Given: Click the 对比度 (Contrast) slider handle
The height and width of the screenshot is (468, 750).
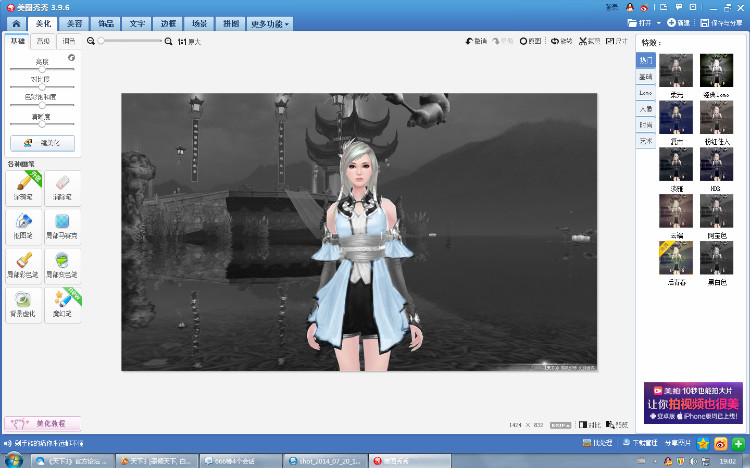Looking at the screenshot, I should [x=42, y=87].
